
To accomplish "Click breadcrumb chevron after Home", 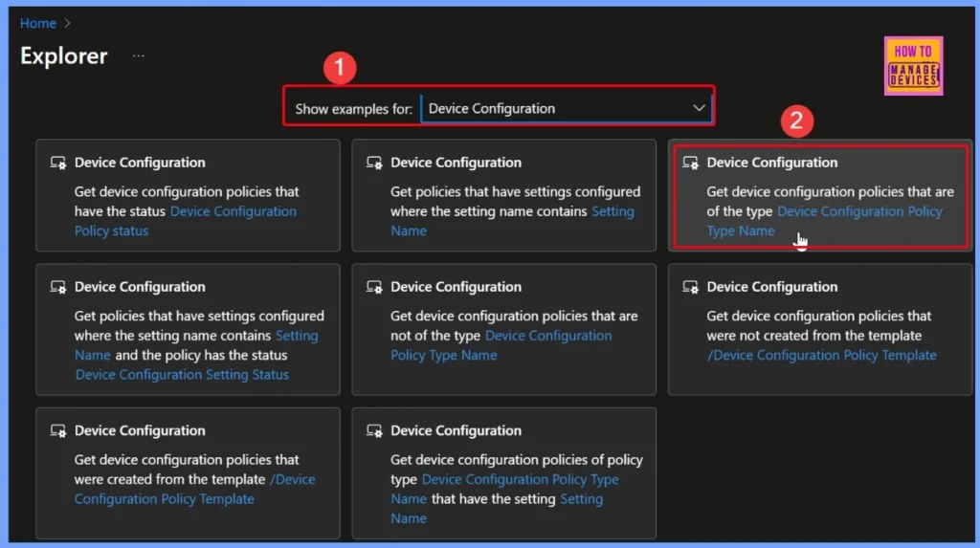I will point(68,23).
